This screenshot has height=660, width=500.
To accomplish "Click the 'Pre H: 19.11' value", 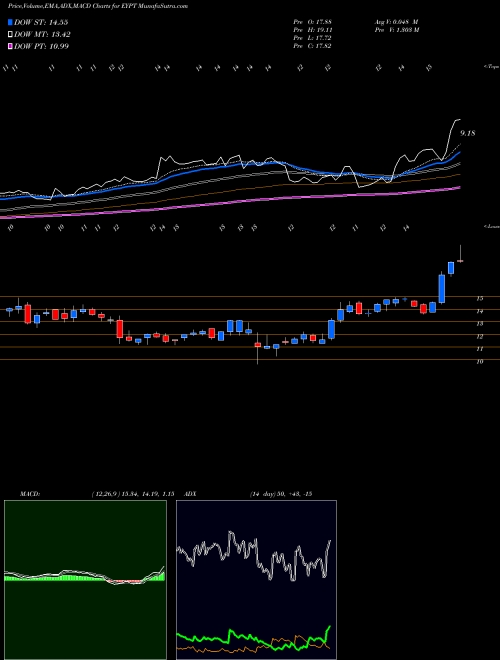I will [312, 30].
